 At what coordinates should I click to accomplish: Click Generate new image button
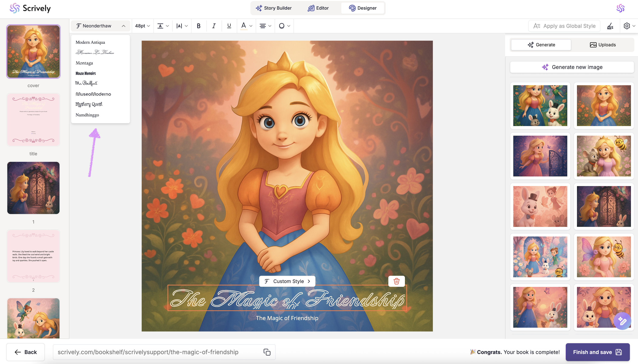click(x=572, y=67)
